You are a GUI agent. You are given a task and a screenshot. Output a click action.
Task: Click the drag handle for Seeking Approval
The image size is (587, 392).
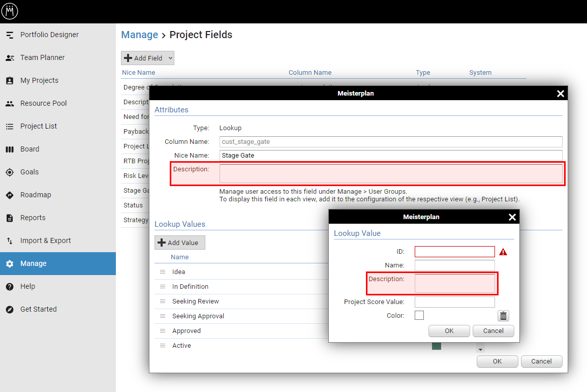(x=163, y=316)
